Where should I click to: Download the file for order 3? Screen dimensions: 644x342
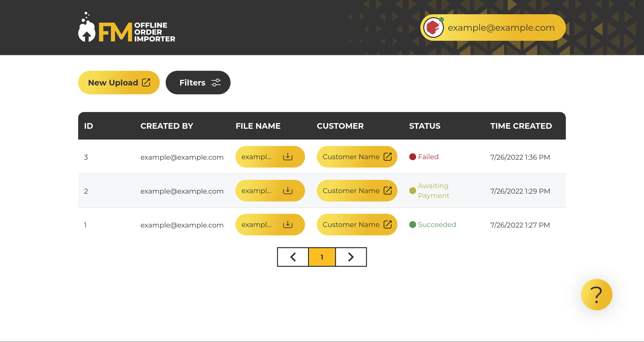click(270, 157)
